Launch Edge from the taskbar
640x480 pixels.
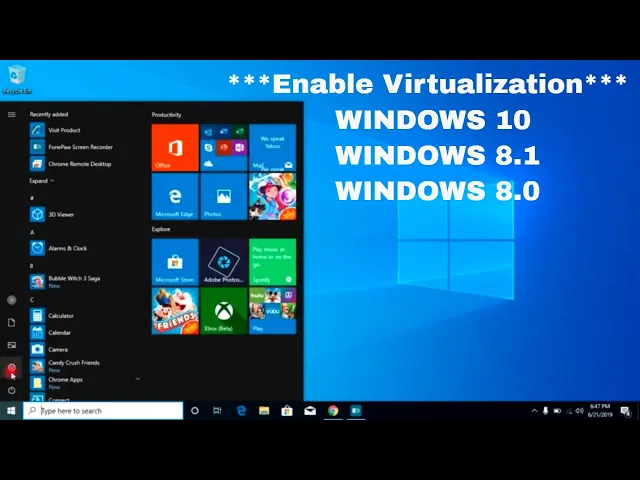pos(241,411)
